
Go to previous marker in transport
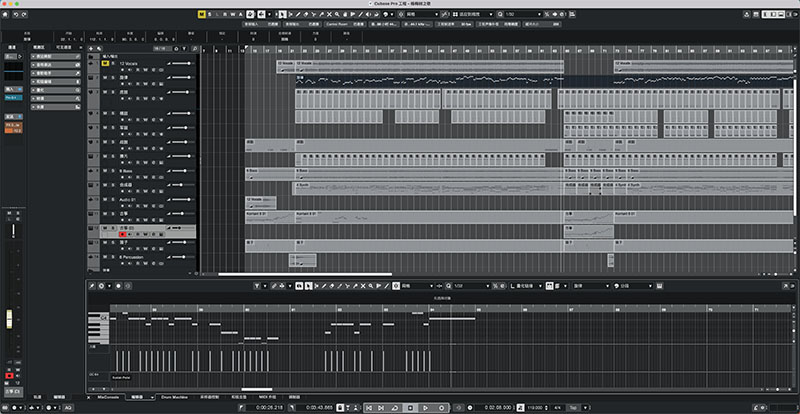click(x=369, y=408)
